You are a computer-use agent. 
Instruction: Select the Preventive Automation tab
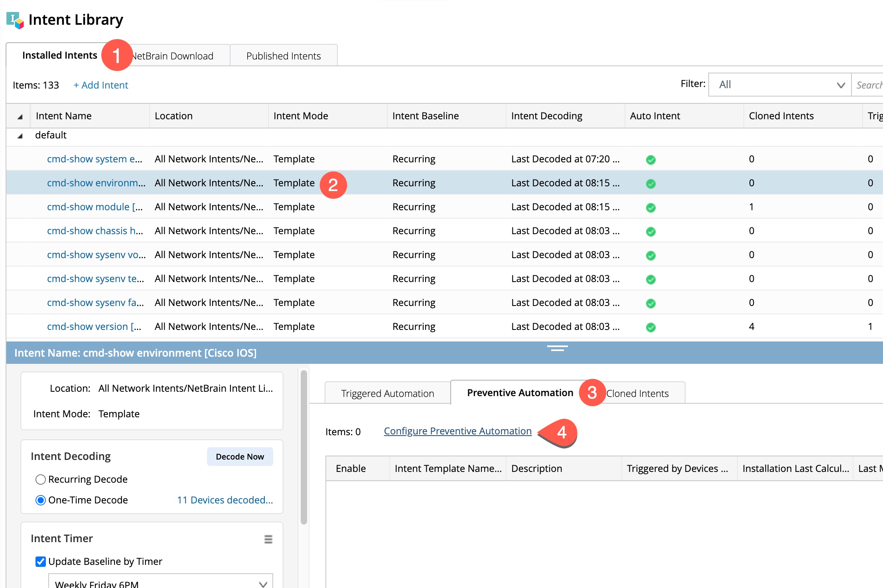coord(520,393)
